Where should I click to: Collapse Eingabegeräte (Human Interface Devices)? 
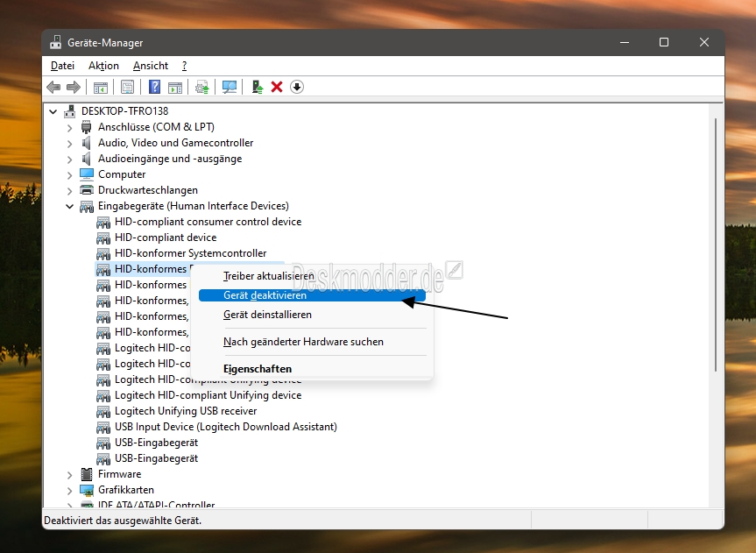[70, 207]
